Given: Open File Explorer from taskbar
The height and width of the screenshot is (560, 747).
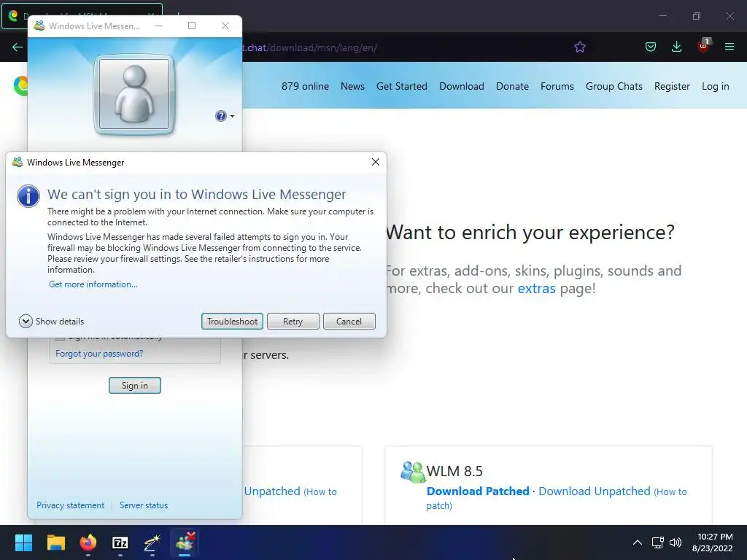Looking at the screenshot, I should pyautogui.click(x=55, y=542).
